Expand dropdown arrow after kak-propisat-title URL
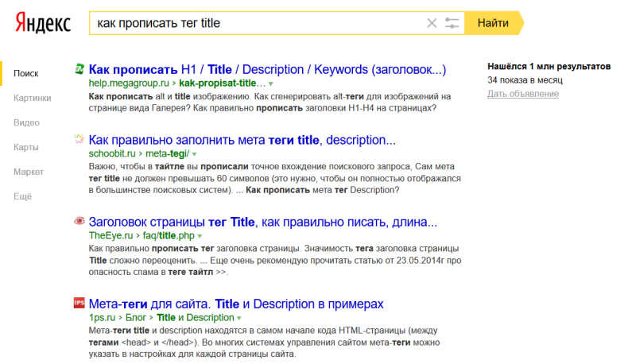Viewport: 636px width, 364px height. (270, 84)
